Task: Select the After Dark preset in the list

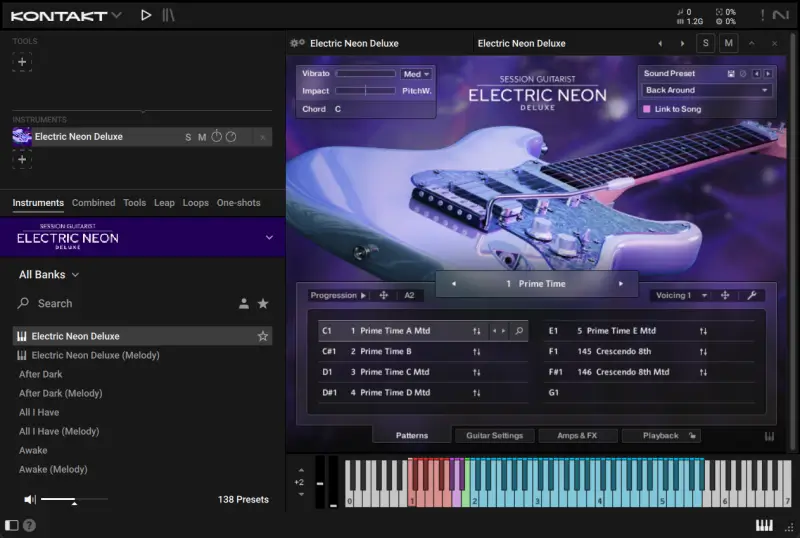Action: click(41, 374)
